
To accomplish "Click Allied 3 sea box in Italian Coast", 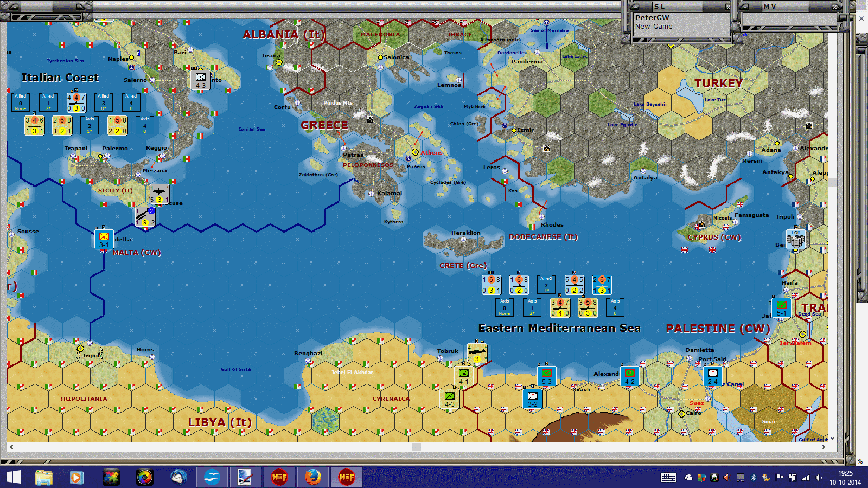I will click(104, 102).
